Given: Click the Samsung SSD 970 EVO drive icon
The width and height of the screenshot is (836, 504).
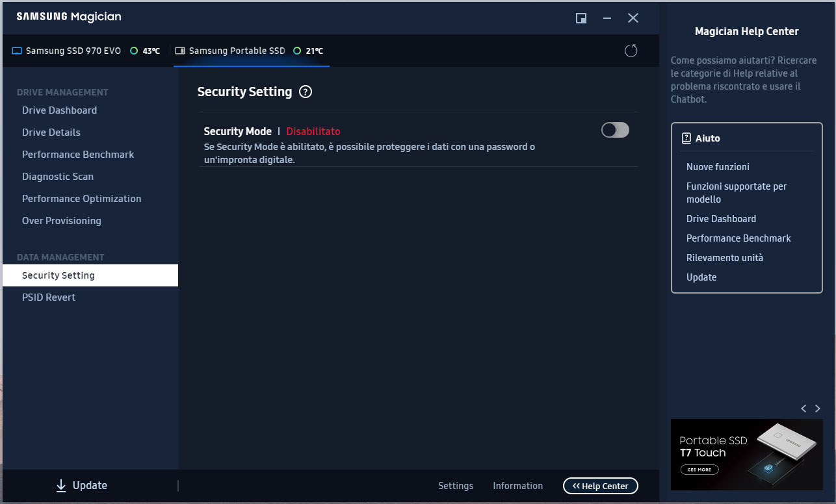Looking at the screenshot, I should point(17,51).
